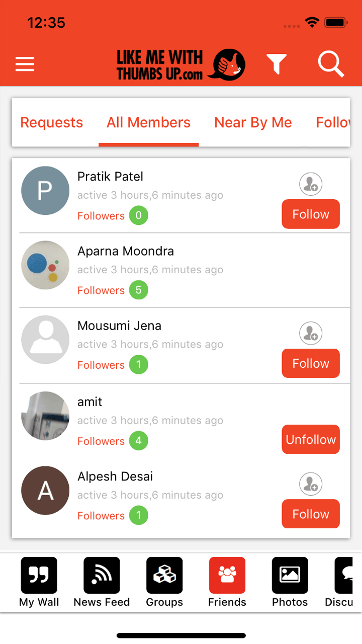Tap add-friend icon for Mousumi Jena
The width and height of the screenshot is (362, 644).
(x=311, y=334)
